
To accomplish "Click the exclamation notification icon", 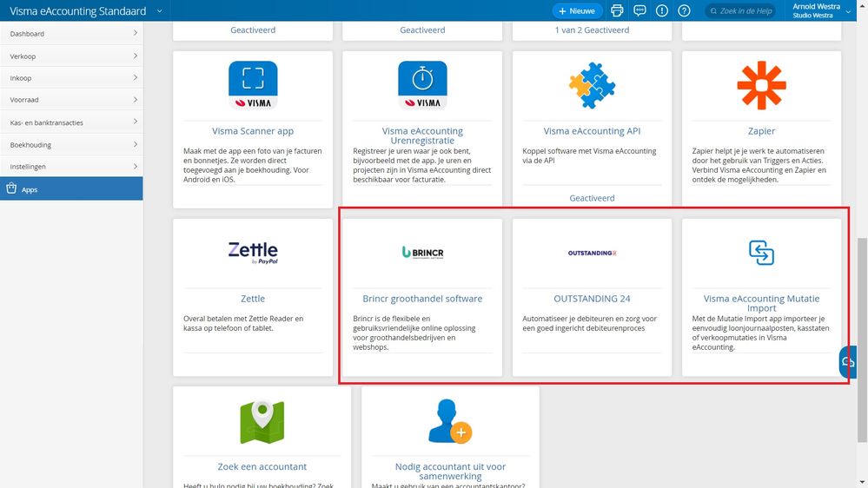I will (x=661, y=10).
